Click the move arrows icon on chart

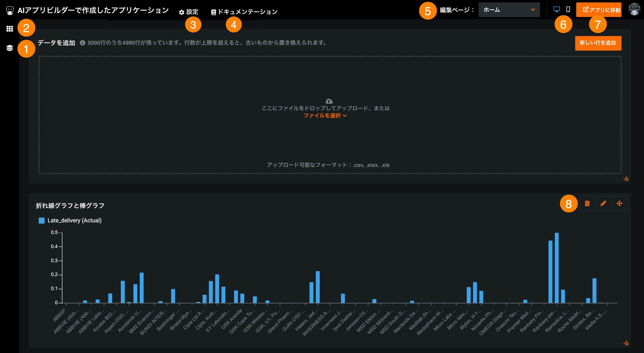tap(619, 203)
